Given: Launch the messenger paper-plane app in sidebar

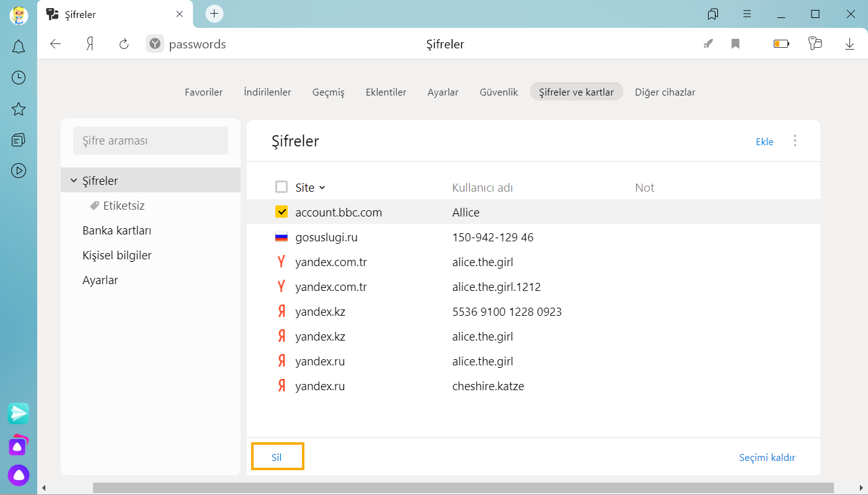Looking at the screenshot, I should coord(19,413).
